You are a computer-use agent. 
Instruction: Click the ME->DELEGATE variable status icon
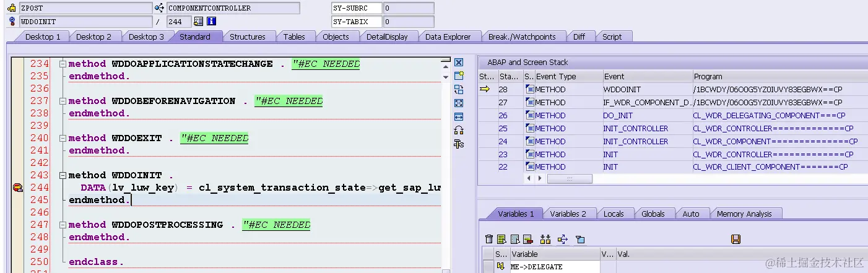pos(500,267)
